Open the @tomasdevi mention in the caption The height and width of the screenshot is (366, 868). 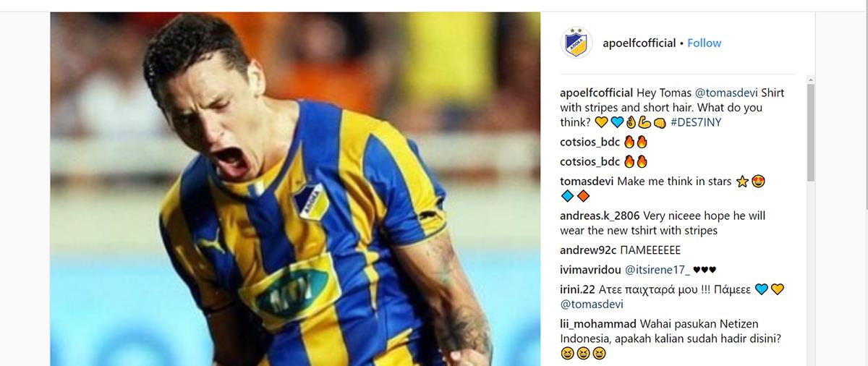tap(726, 93)
